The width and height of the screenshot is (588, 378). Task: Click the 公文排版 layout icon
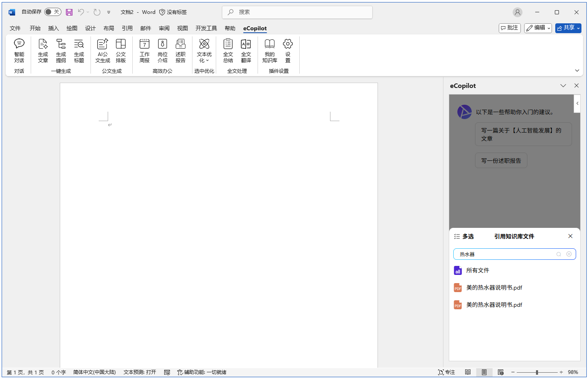(x=121, y=50)
